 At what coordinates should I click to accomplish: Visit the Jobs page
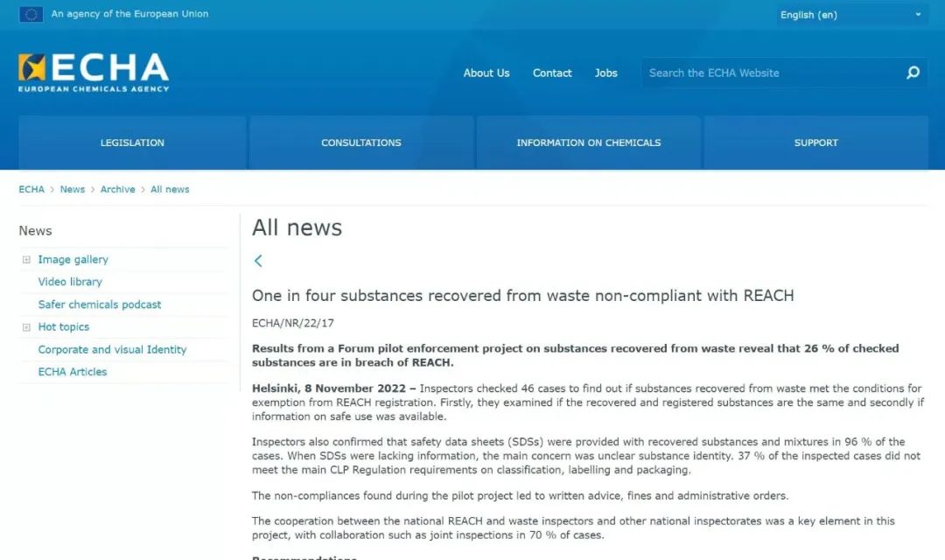coord(605,73)
